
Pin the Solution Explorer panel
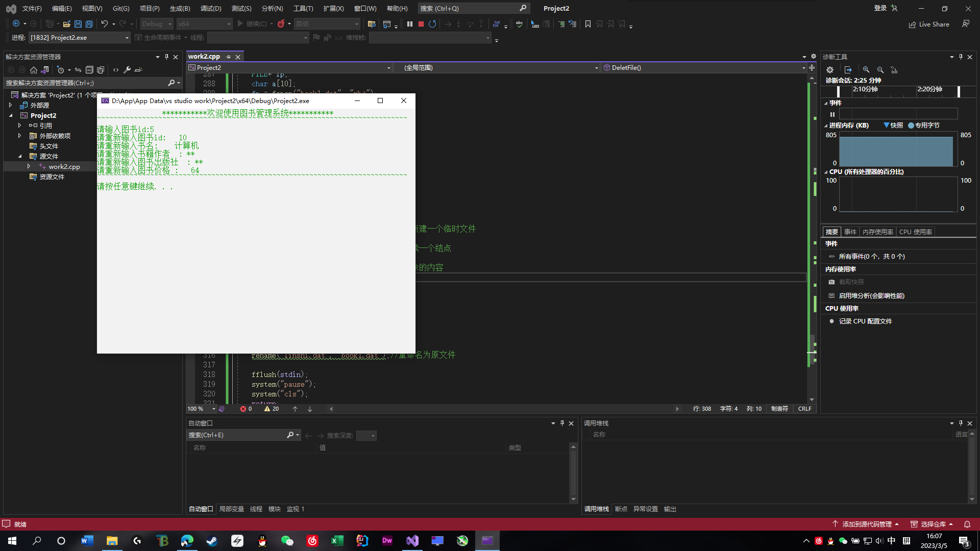tap(166, 57)
